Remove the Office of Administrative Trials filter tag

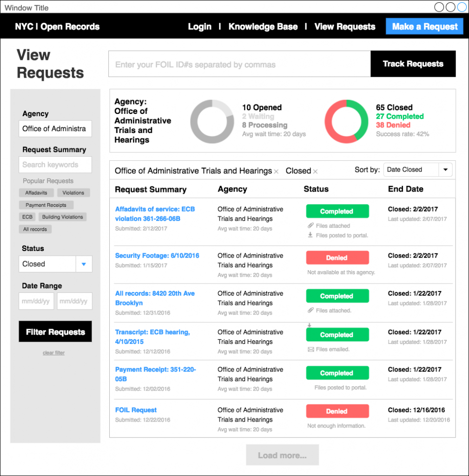coord(276,171)
